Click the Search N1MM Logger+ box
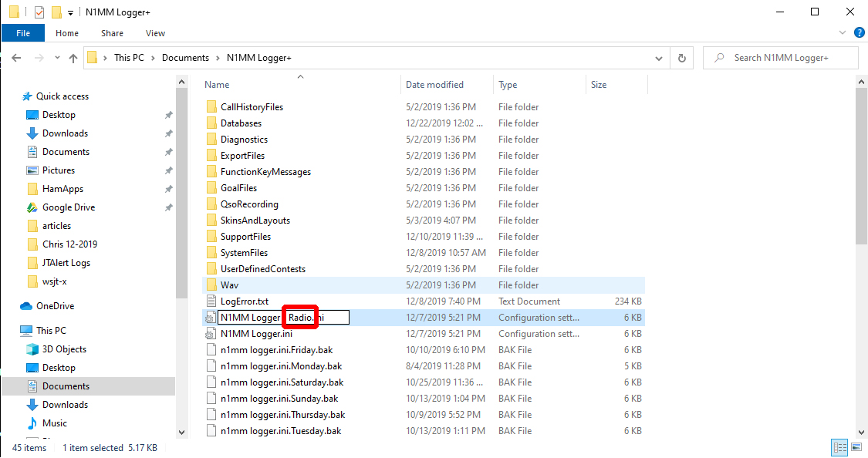The image size is (868, 458). [x=781, y=58]
